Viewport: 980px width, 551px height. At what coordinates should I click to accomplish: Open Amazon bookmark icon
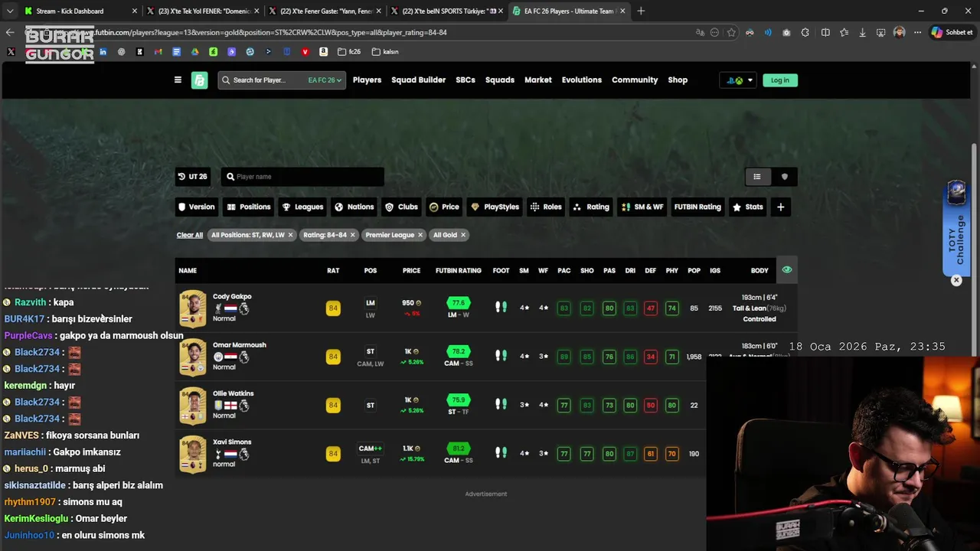[324, 52]
